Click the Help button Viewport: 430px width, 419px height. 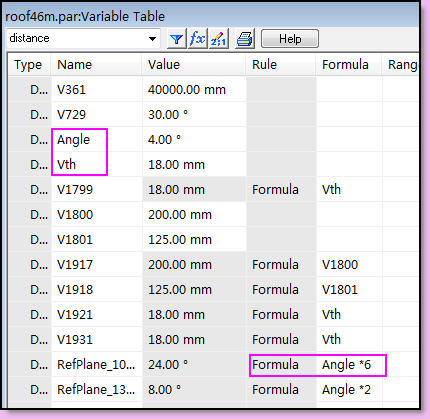(x=290, y=39)
